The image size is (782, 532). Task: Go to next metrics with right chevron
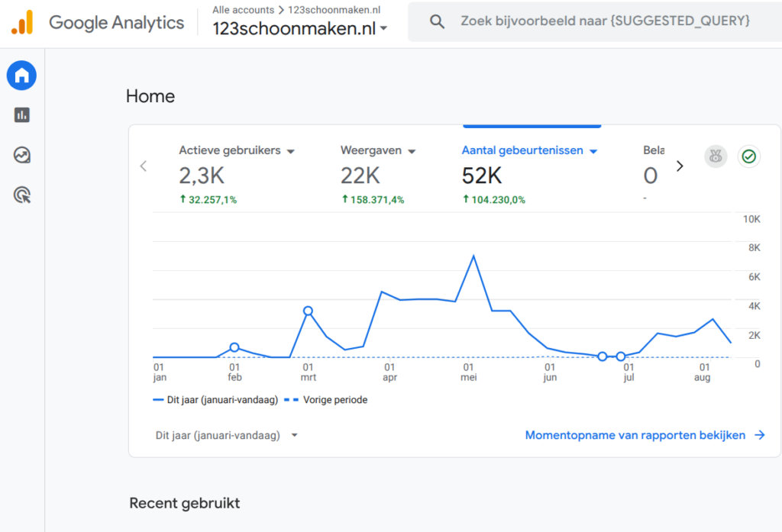(680, 166)
